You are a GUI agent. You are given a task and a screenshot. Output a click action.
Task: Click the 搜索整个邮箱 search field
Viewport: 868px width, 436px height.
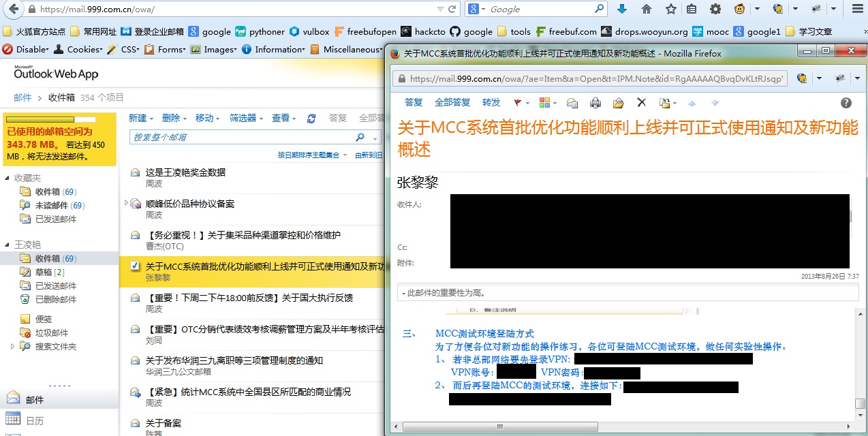[x=242, y=137]
